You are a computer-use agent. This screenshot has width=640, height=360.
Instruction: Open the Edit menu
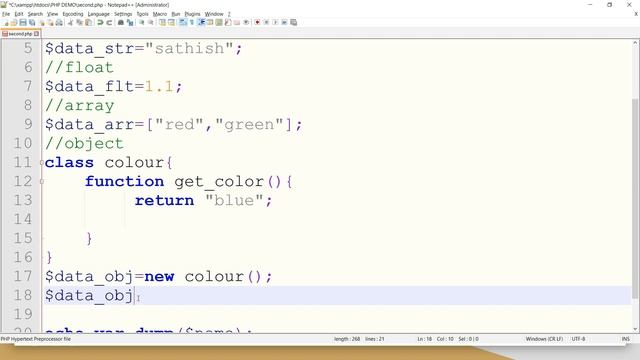tap(19, 14)
